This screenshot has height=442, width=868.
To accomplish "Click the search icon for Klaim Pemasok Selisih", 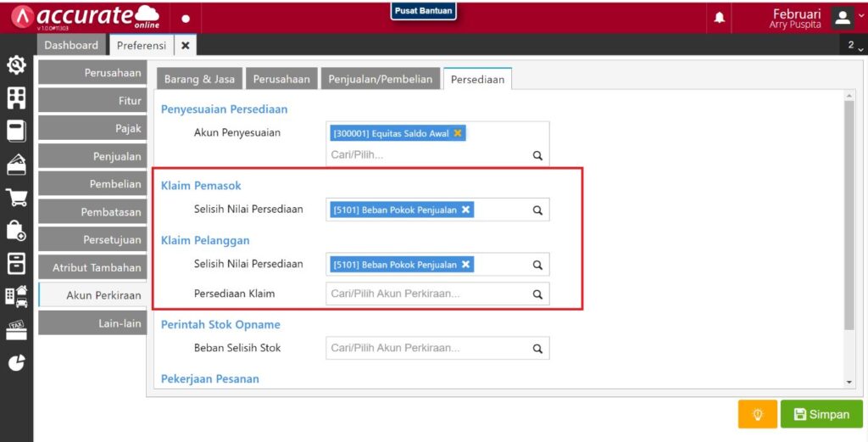I will coord(537,210).
